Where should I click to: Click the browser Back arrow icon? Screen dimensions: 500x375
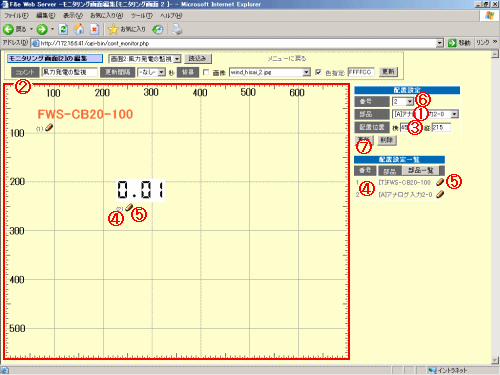point(8,30)
